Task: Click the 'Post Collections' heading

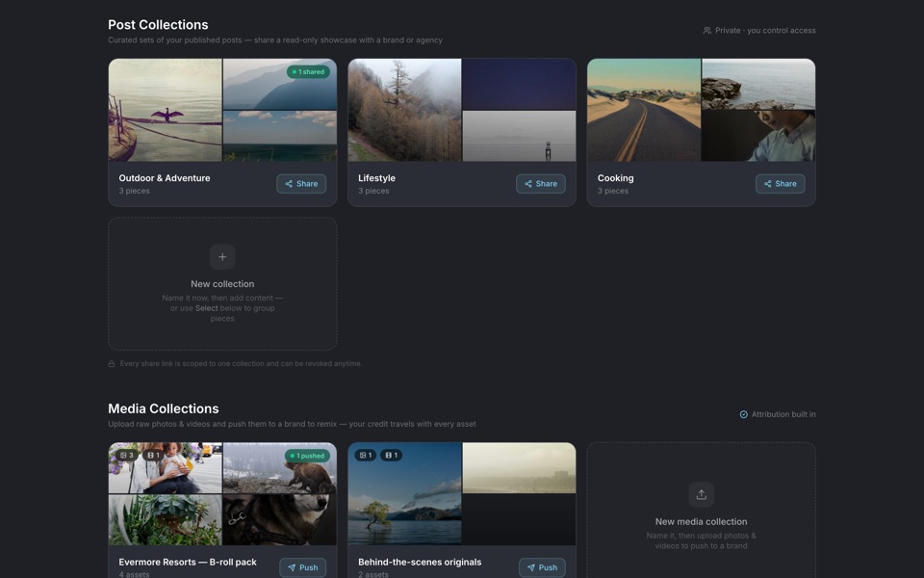Action: click(x=158, y=25)
